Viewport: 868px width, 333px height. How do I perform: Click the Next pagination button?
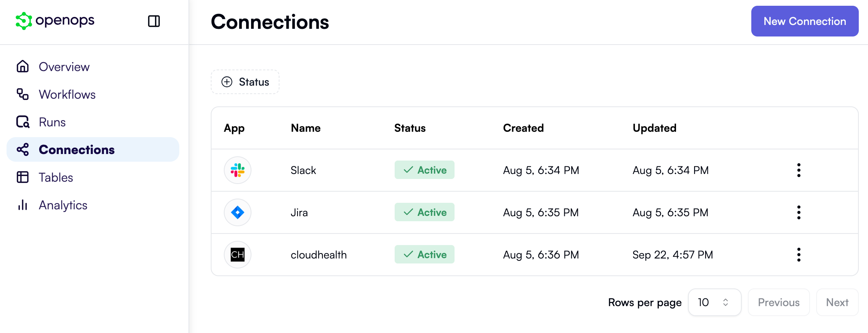point(837,302)
